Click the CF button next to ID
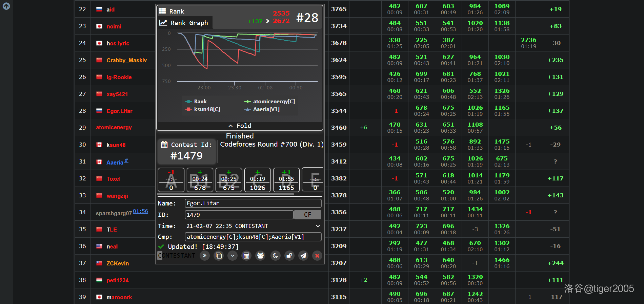 click(307, 215)
